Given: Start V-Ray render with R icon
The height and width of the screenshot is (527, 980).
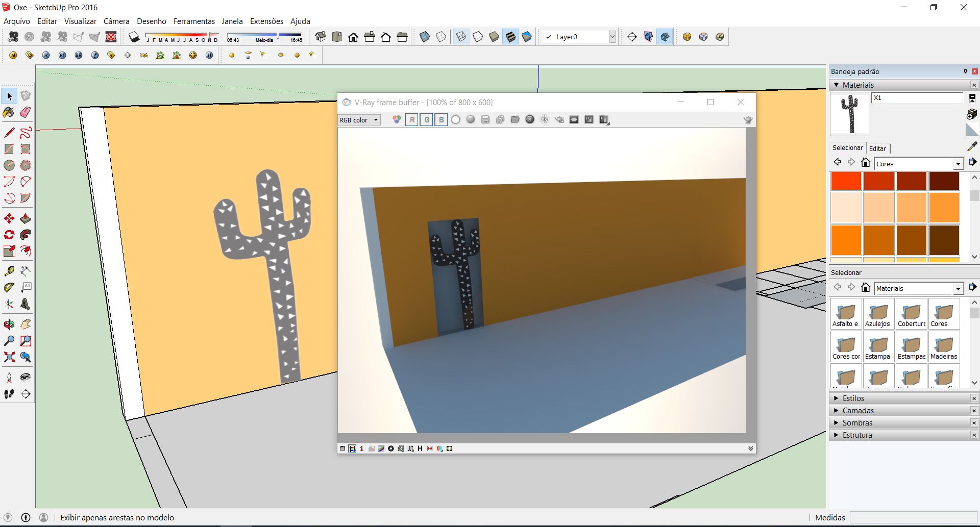Looking at the screenshot, I should click(x=46, y=55).
